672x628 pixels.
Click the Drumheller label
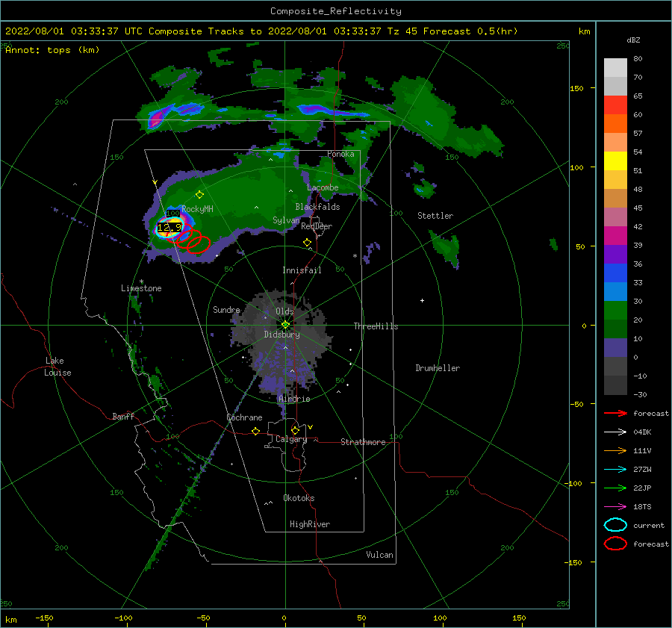pos(438,368)
